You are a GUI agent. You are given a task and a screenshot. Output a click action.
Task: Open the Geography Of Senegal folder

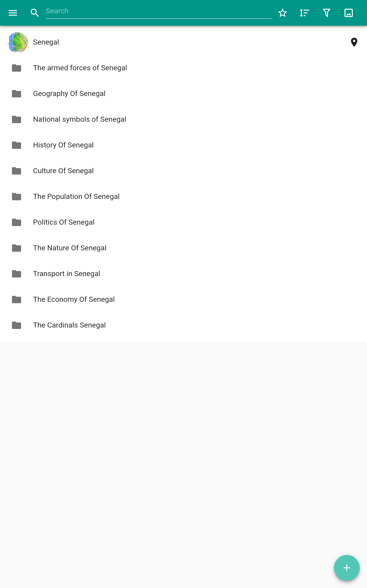click(69, 94)
